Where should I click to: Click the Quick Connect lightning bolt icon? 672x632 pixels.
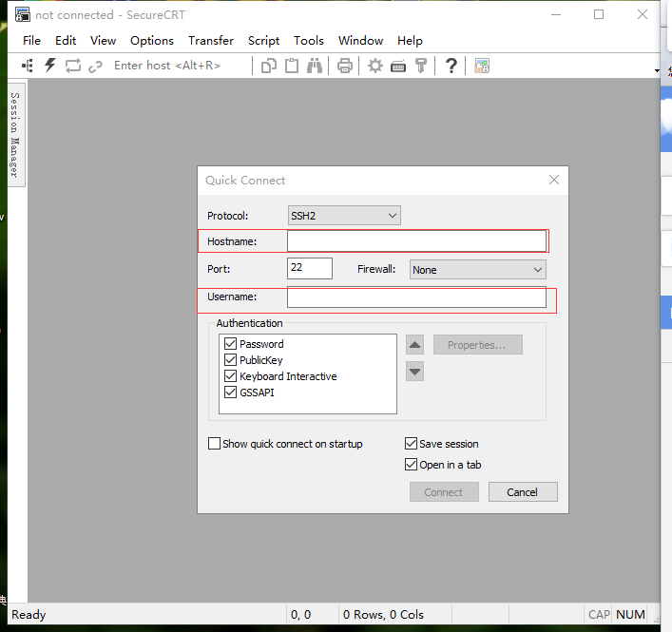(x=50, y=66)
